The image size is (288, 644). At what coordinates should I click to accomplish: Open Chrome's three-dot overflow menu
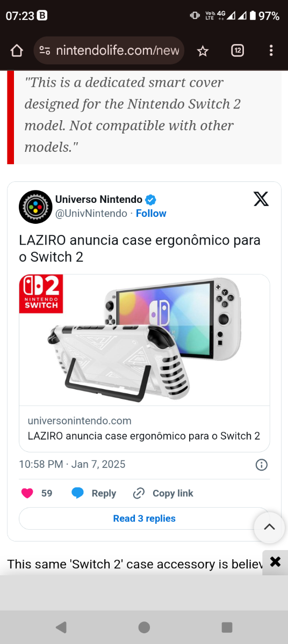(271, 50)
